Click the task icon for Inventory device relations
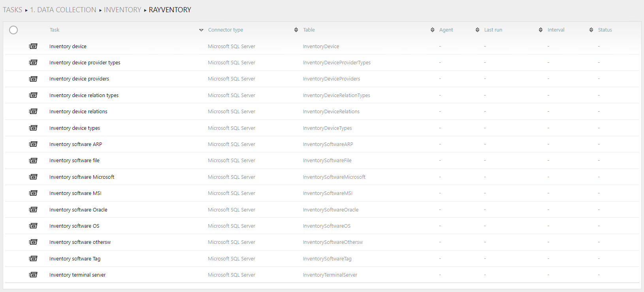This screenshot has width=644, height=292. 33,111
